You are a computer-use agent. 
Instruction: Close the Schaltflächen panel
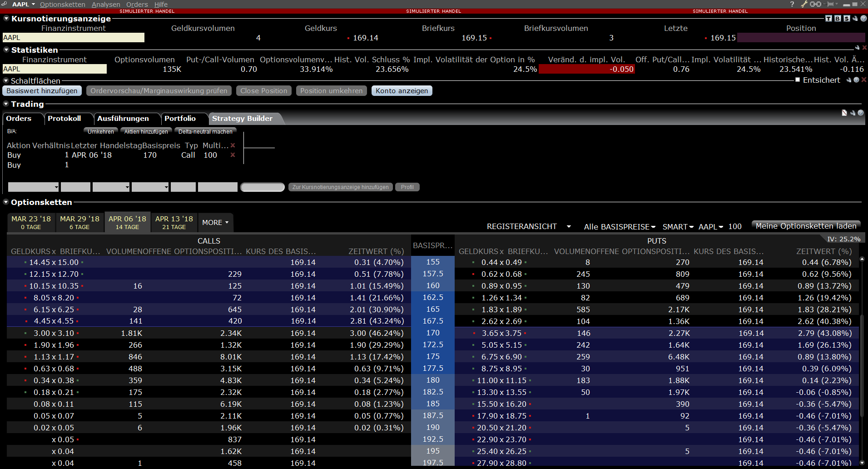[x=864, y=80]
